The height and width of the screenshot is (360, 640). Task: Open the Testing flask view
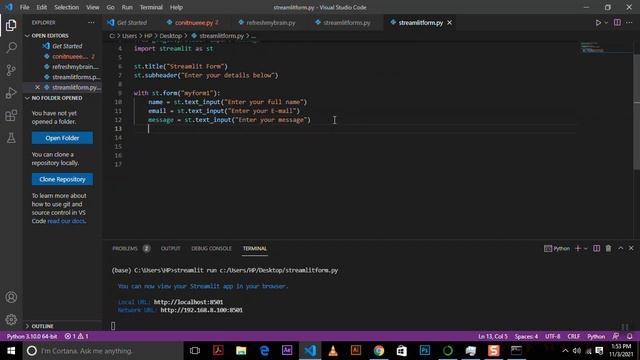point(11,138)
